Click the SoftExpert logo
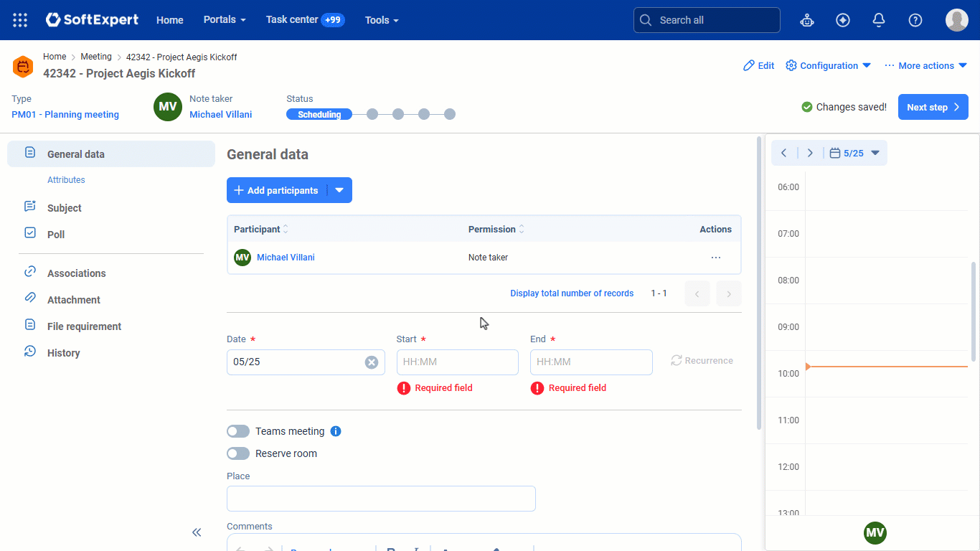Image resolution: width=980 pixels, height=551 pixels. coord(92,20)
